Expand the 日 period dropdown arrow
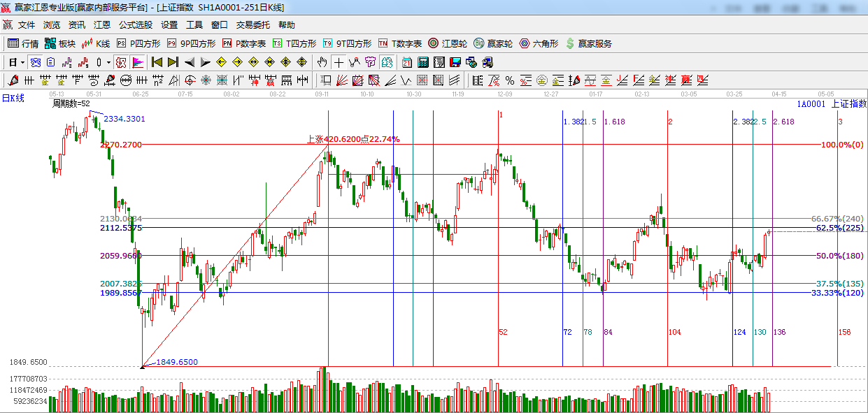The image size is (868, 413). tap(22, 62)
